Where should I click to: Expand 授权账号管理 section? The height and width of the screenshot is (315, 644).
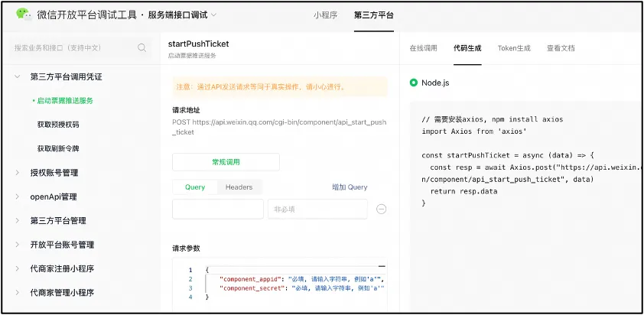click(18, 173)
